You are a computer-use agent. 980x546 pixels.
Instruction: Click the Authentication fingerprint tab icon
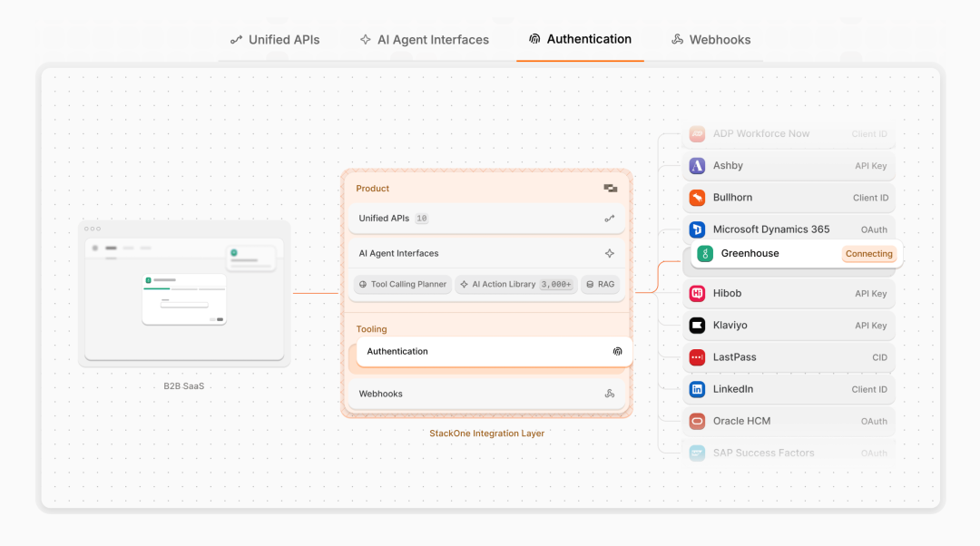(x=534, y=39)
